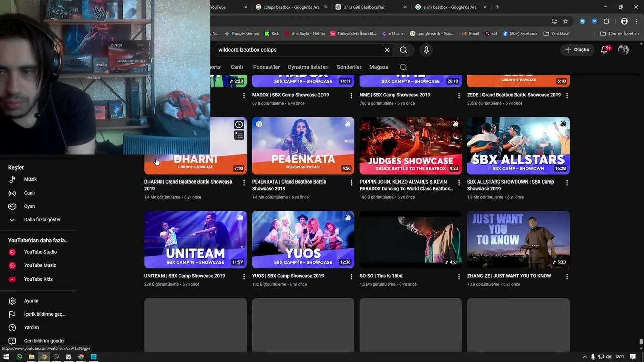Open more options for ZHANG ZE video
The width and height of the screenshot is (644, 362).
(567, 277)
